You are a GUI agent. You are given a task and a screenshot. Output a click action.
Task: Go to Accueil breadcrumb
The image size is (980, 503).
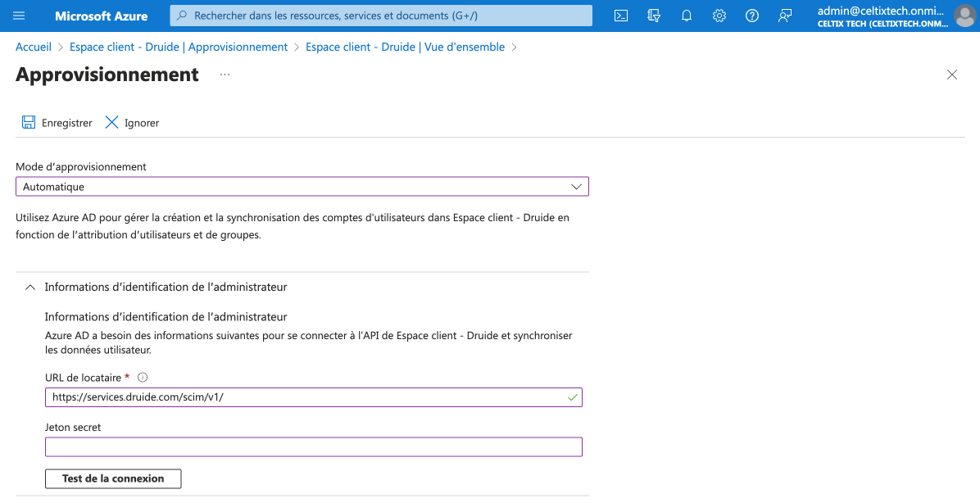click(x=34, y=47)
